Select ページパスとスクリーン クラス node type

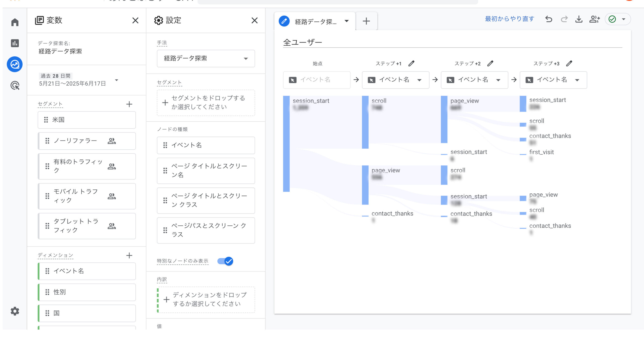[206, 230]
